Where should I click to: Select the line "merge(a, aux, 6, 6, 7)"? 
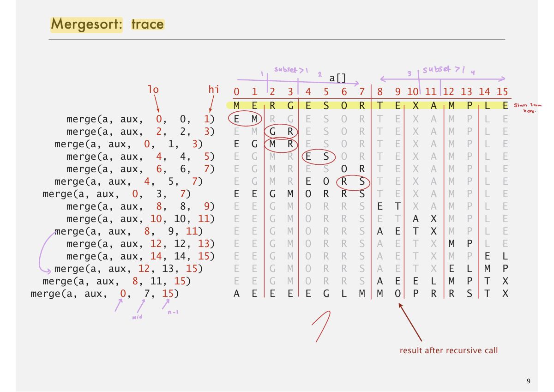pyautogui.click(x=141, y=169)
